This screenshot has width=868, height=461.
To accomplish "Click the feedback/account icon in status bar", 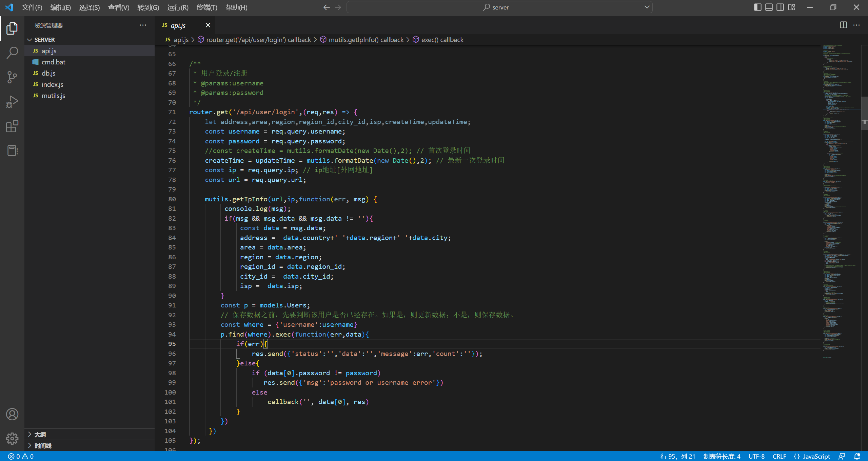I will click(842, 456).
